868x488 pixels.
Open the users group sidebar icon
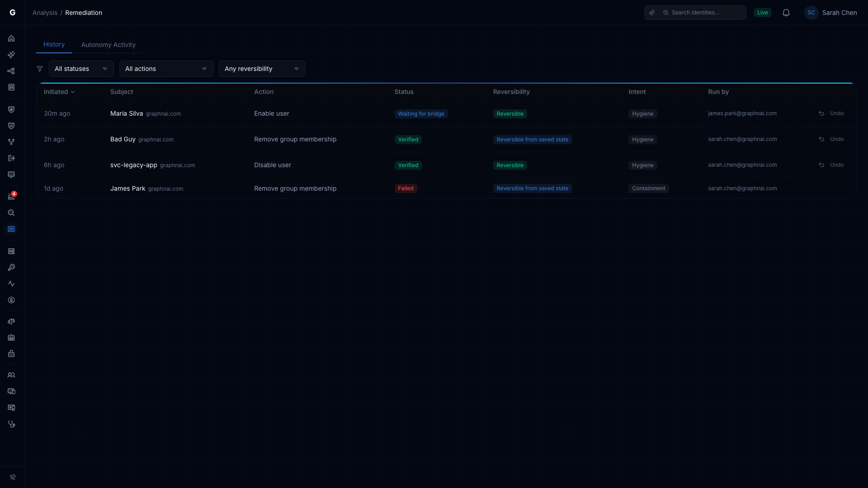point(11,375)
